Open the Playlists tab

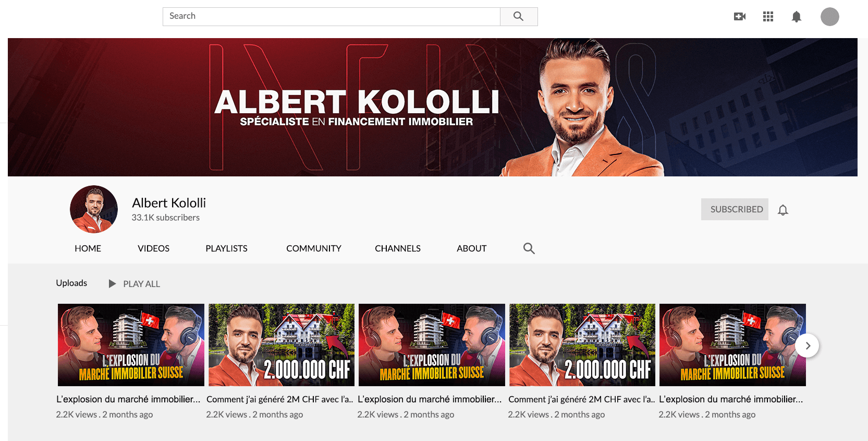click(x=227, y=248)
